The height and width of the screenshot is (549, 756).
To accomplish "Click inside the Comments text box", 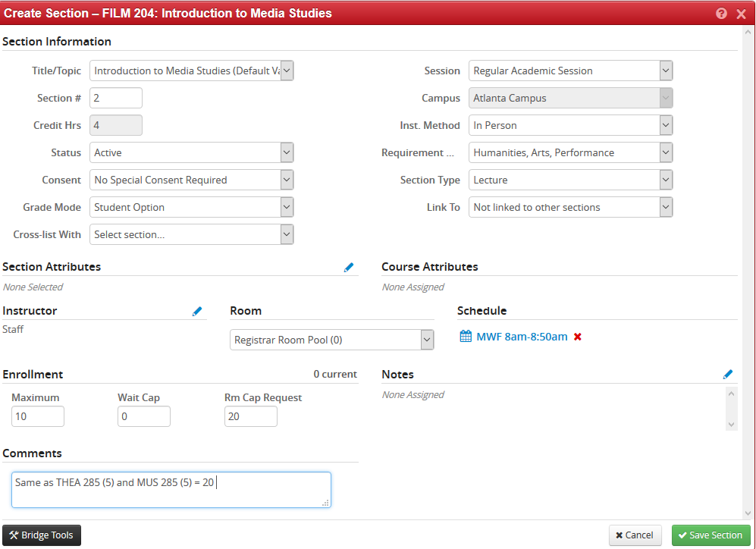I will pyautogui.click(x=171, y=490).
